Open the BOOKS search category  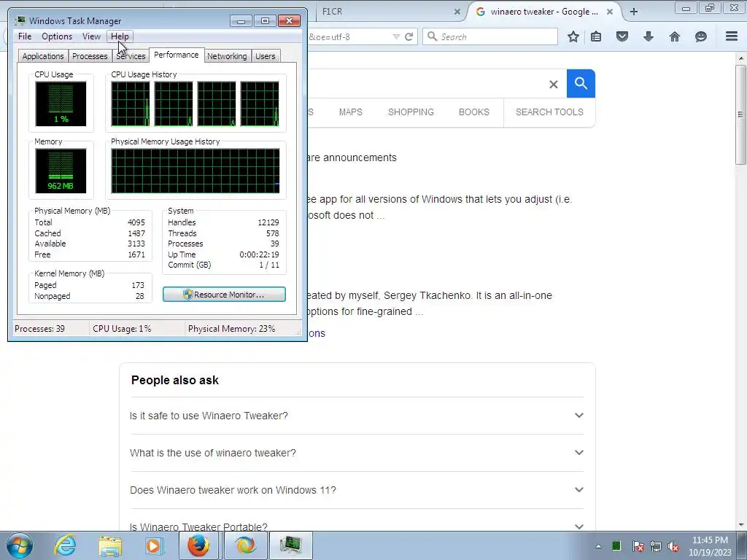(x=474, y=112)
